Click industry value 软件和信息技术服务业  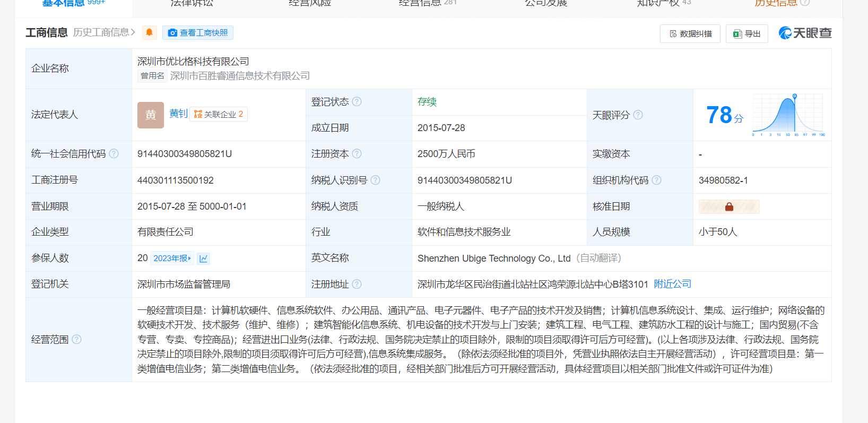point(464,232)
